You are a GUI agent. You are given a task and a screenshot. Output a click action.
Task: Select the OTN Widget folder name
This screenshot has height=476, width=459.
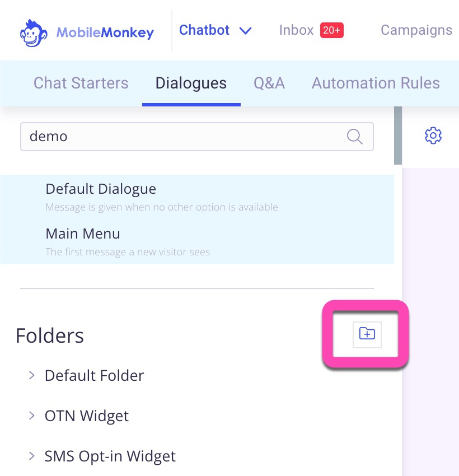click(x=87, y=416)
